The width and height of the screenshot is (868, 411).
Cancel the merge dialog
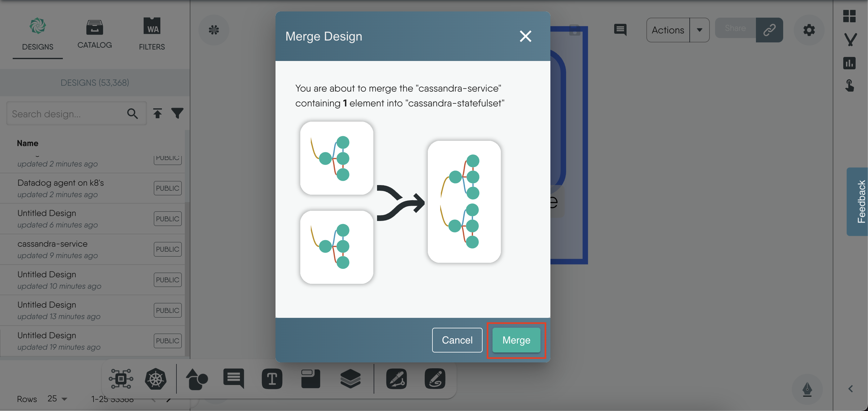457,340
